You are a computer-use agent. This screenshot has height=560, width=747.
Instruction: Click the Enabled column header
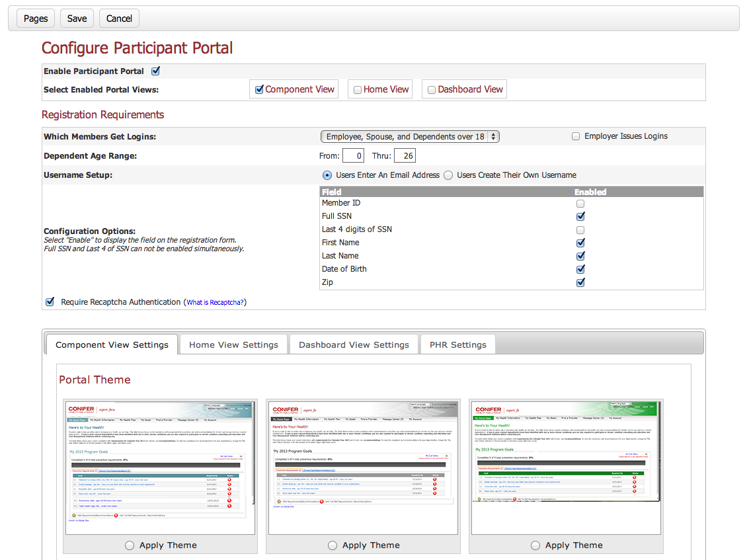(x=590, y=192)
